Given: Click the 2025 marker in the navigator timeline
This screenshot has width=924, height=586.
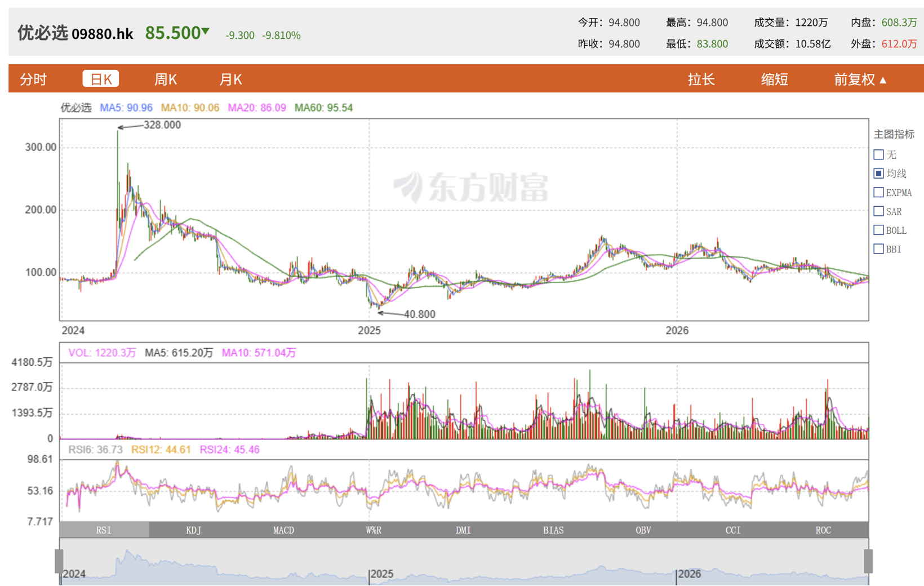Looking at the screenshot, I should pos(381,574).
